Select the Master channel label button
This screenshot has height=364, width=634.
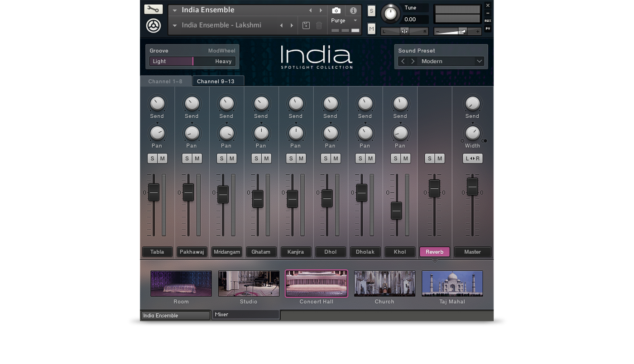pyautogui.click(x=472, y=252)
